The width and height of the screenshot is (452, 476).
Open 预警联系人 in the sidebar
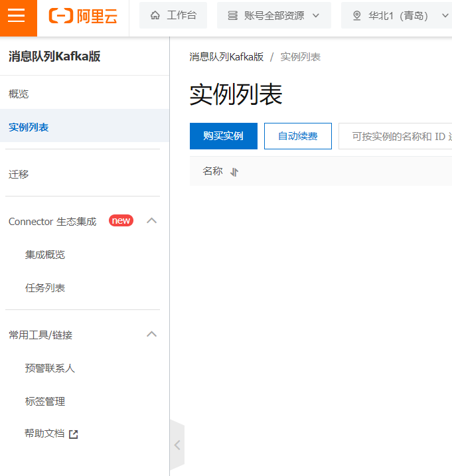[x=50, y=368]
